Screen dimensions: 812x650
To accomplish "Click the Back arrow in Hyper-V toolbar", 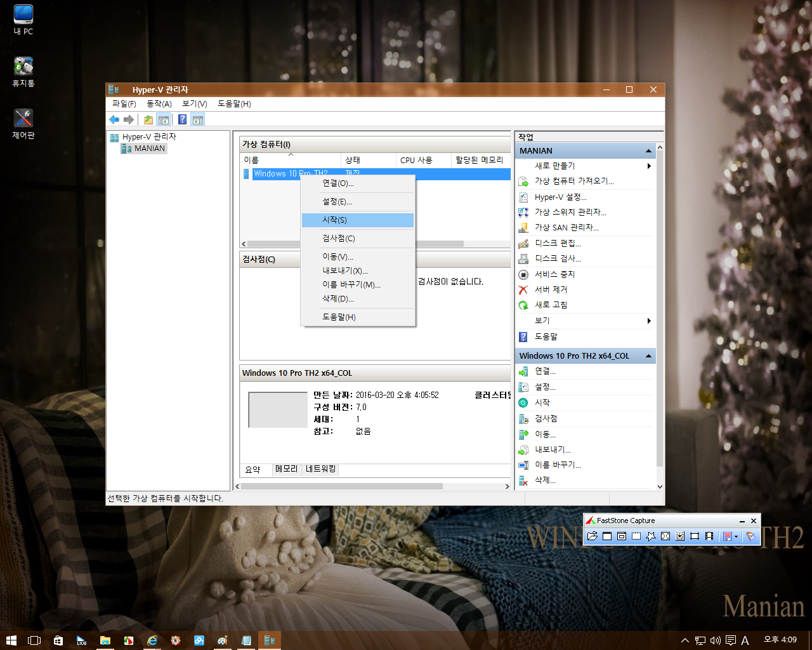I will point(114,119).
